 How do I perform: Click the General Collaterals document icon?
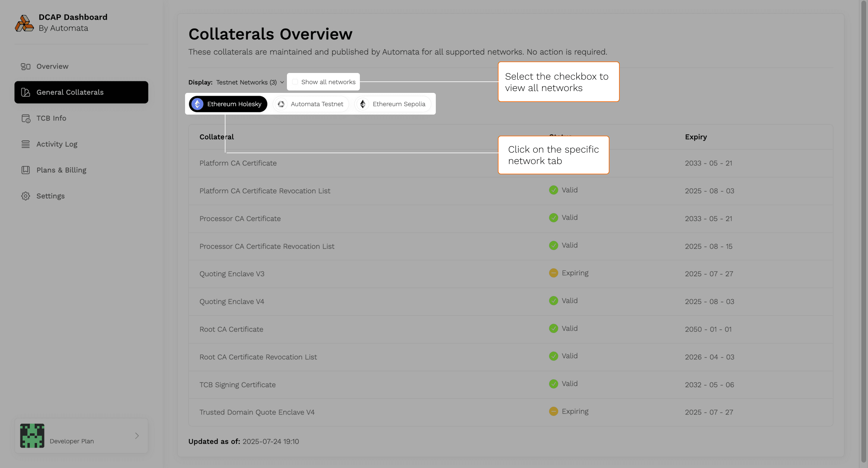(26, 92)
